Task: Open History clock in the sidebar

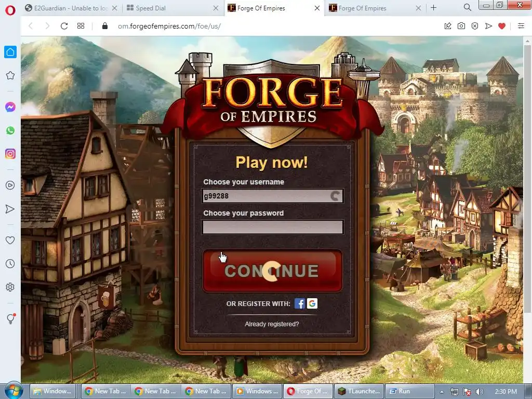Action: pos(10,263)
